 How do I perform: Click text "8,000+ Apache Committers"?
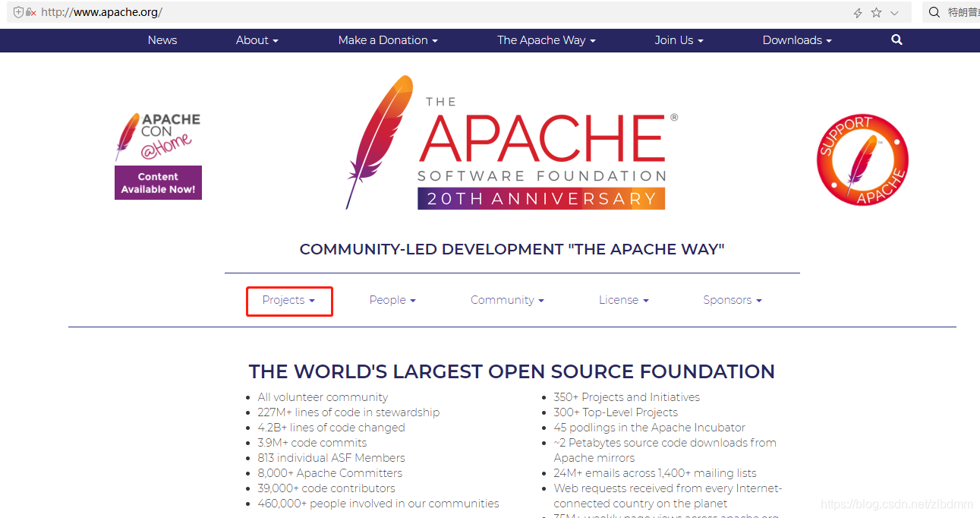[330, 473]
